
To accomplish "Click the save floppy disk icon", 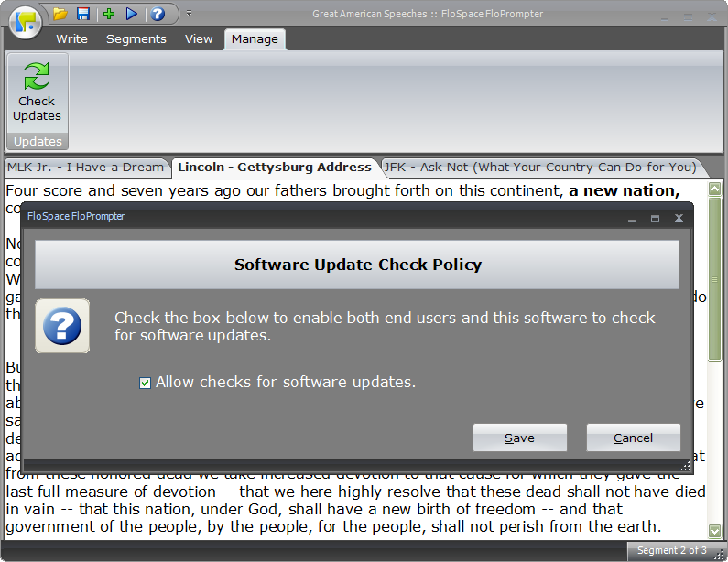I will (83, 14).
